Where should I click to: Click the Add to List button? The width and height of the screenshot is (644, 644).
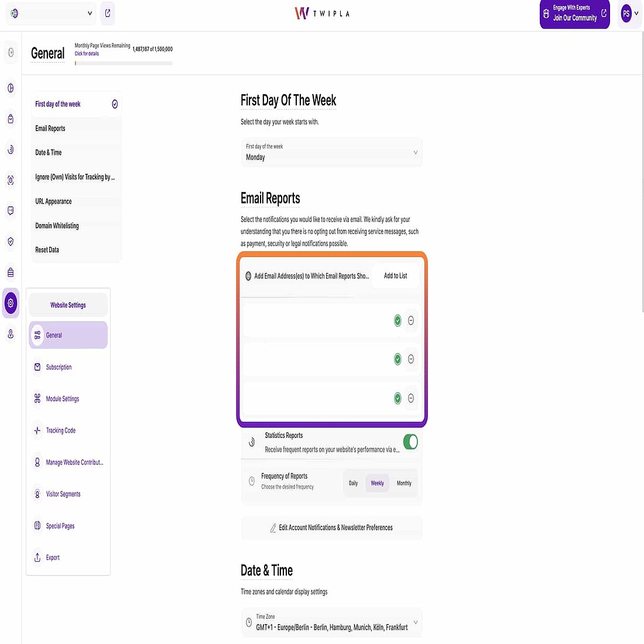click(x=395, y=275)
